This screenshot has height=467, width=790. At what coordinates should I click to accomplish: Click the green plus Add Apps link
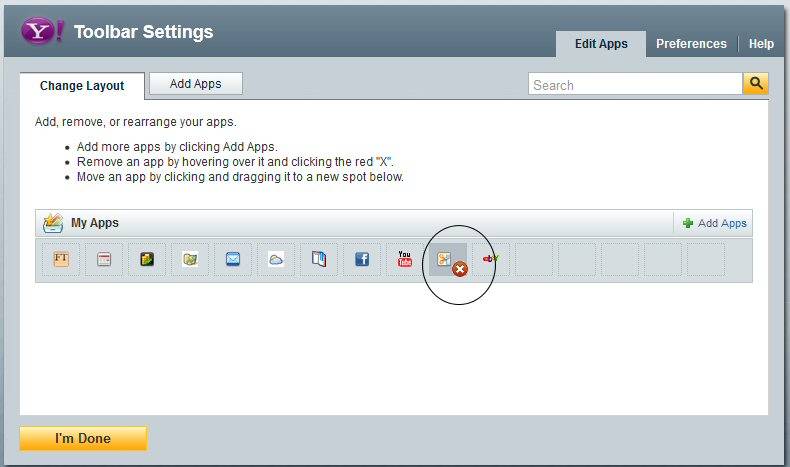714,223
